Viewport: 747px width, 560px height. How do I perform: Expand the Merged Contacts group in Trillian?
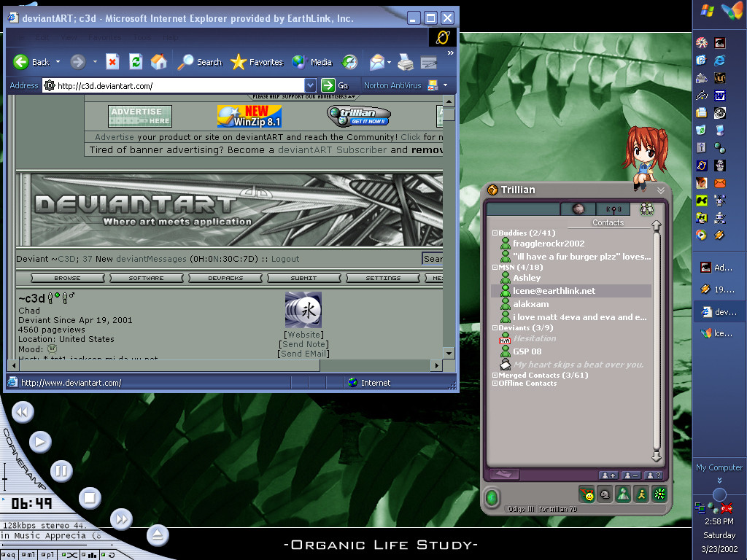point(495,376)
